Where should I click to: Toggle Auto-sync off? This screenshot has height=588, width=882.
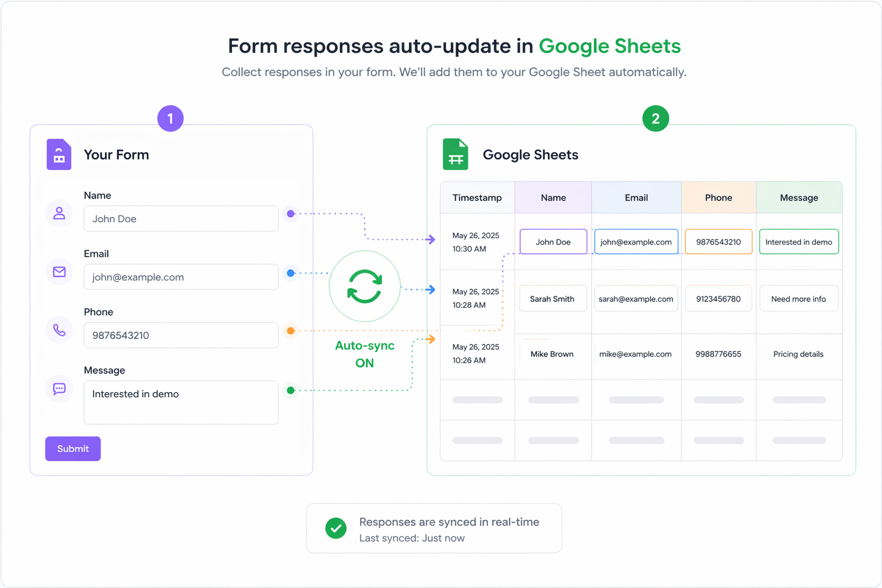365,354
